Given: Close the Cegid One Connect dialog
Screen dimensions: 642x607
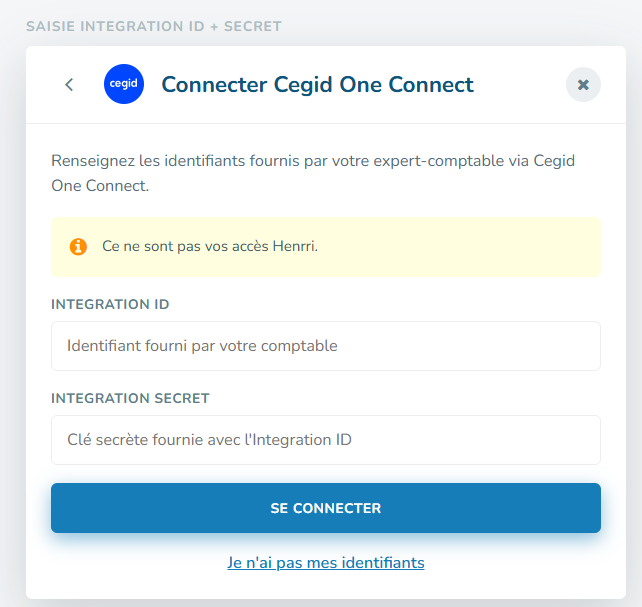Looking at the screenshot, I should 583,85.
